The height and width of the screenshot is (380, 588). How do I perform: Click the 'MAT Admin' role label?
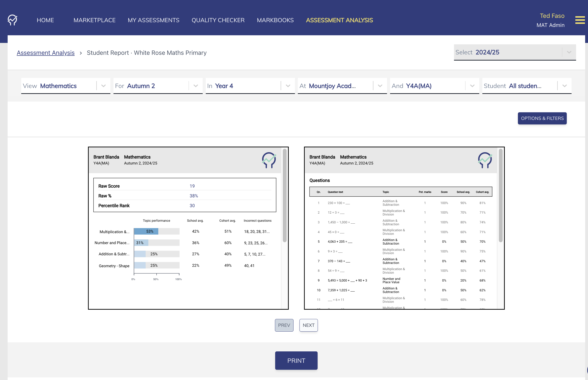pyautogui.click(x=550, y=25)
